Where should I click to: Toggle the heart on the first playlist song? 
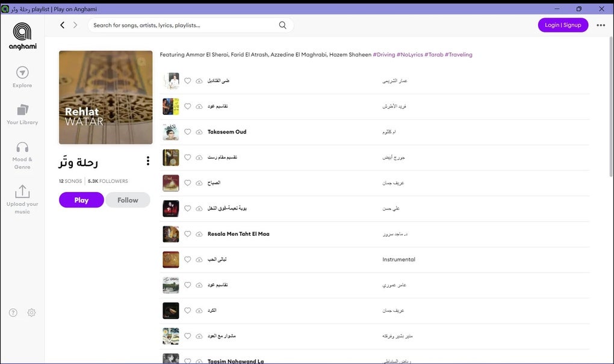tap(187, 81)
